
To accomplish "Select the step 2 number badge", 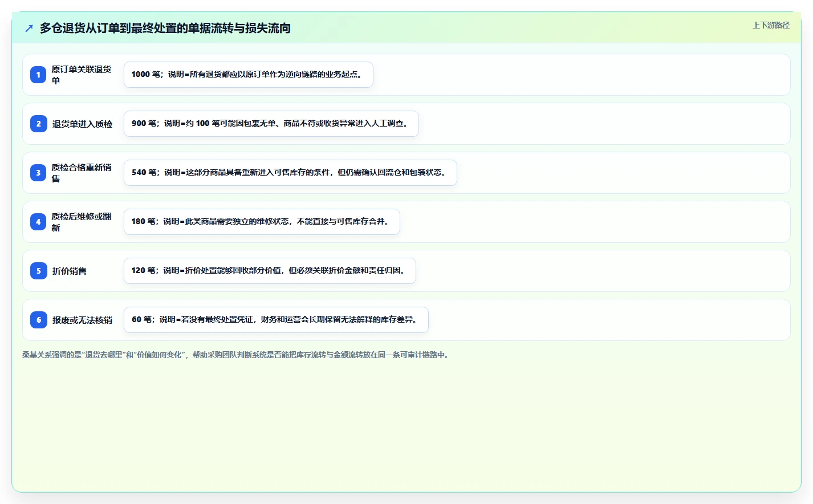I will click(x=38, y=124).
